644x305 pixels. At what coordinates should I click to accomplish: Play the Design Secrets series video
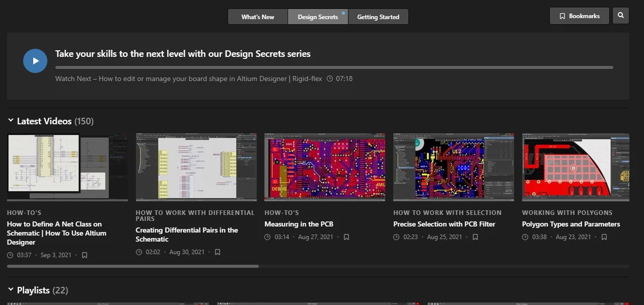click(x=35, y=61)
